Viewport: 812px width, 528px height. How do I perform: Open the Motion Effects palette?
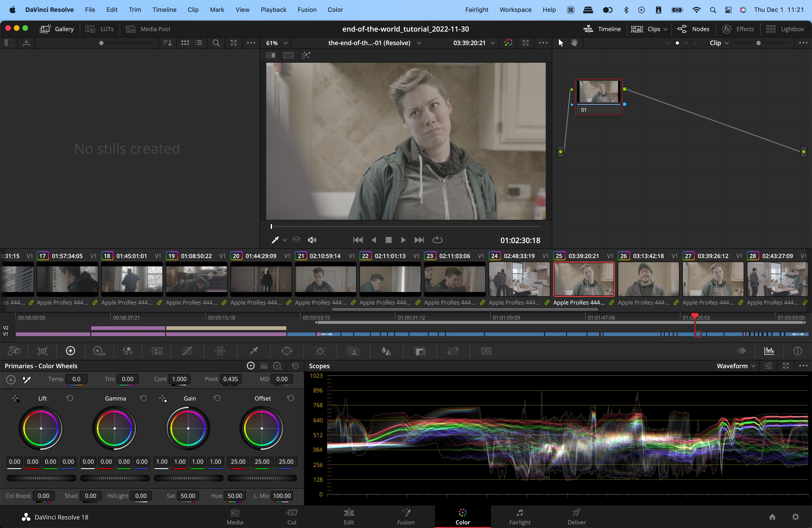click(156, 351)
